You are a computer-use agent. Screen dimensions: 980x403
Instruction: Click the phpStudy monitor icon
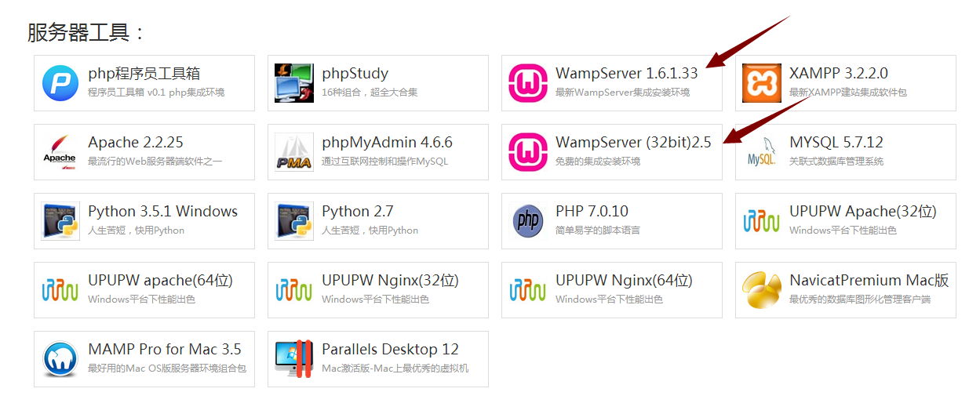click(294, 82)
